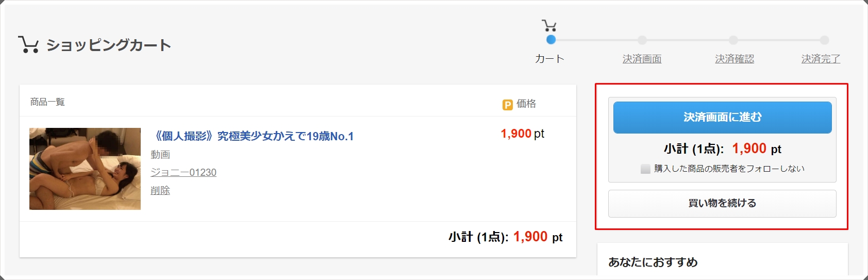Click the 決済完了 step dot on progress bar
The width and height of the screenshot is (868, 280).
point(824,40)
